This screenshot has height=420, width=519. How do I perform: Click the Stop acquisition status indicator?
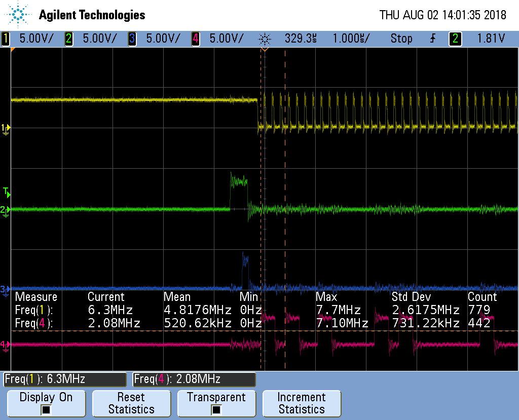point(401,39)
